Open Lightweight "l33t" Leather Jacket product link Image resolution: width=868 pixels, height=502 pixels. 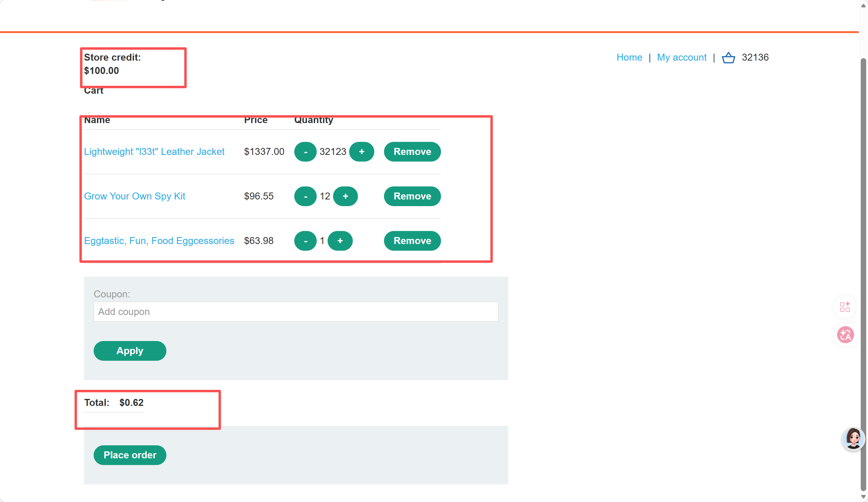[x=154, y=152]
